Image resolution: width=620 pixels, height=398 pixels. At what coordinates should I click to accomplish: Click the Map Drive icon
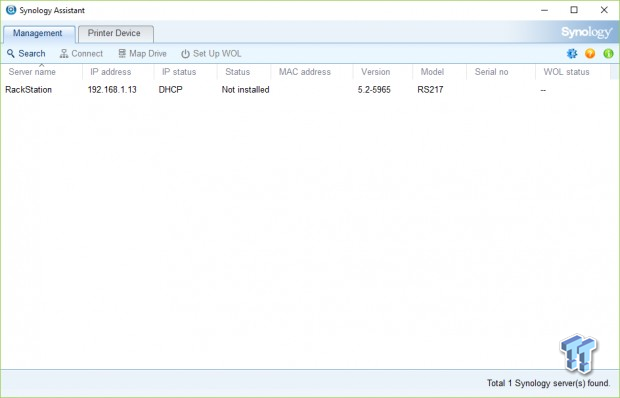(122, 53)
